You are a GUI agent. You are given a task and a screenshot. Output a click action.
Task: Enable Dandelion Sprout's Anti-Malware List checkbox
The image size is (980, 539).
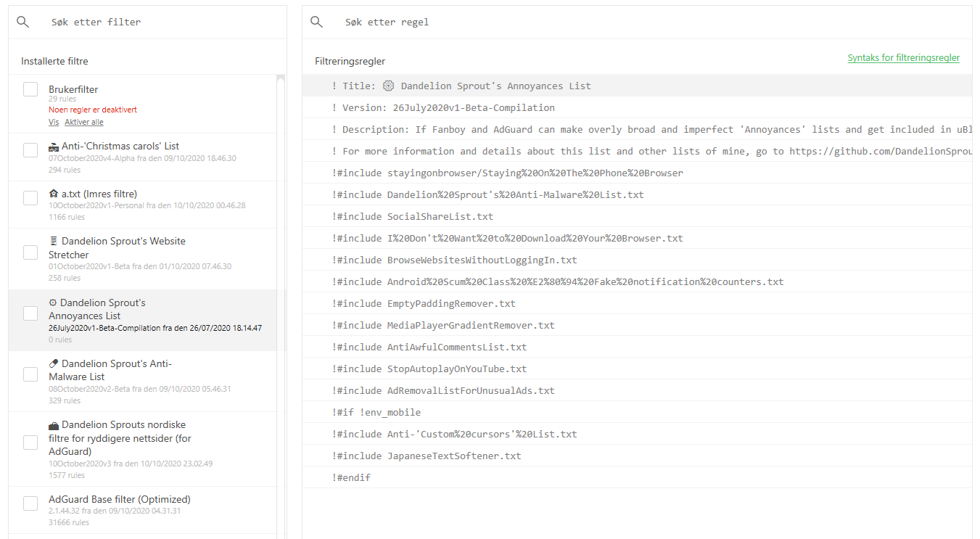(x=30, y=374)
